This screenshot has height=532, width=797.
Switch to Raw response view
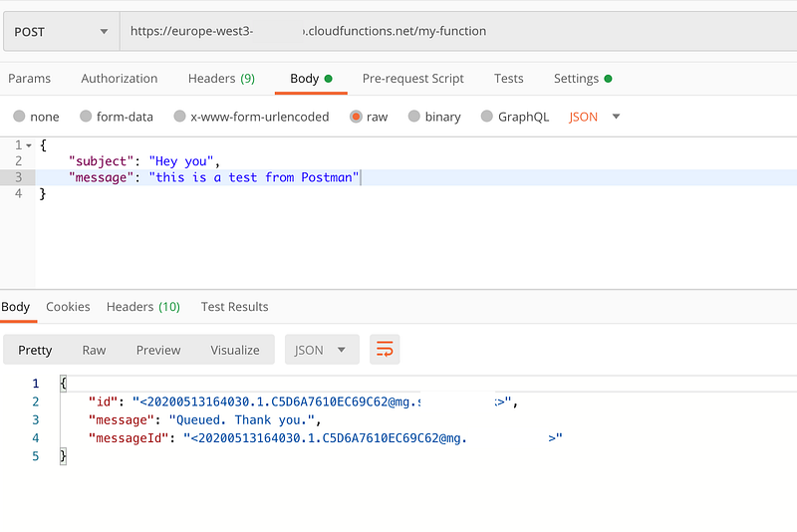click(x=94, y=350)
